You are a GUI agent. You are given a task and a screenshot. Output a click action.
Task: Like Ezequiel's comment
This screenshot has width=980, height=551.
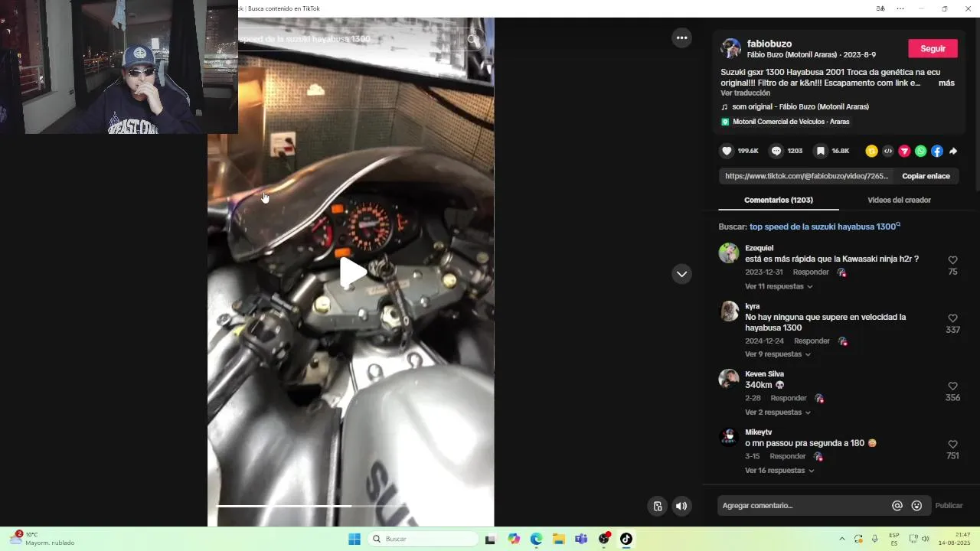coord(952,260)
